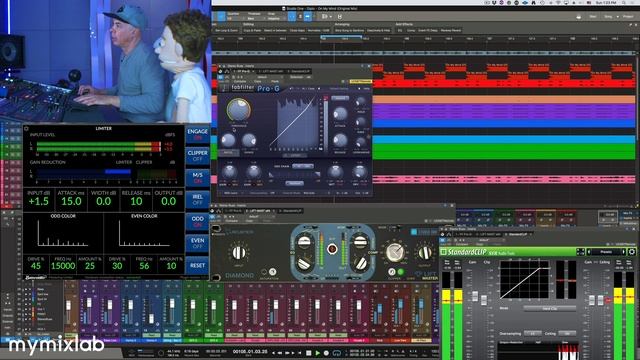640x360 pixels.
Task: Select the orange track event in arrangement
Action: coord(504,99)
